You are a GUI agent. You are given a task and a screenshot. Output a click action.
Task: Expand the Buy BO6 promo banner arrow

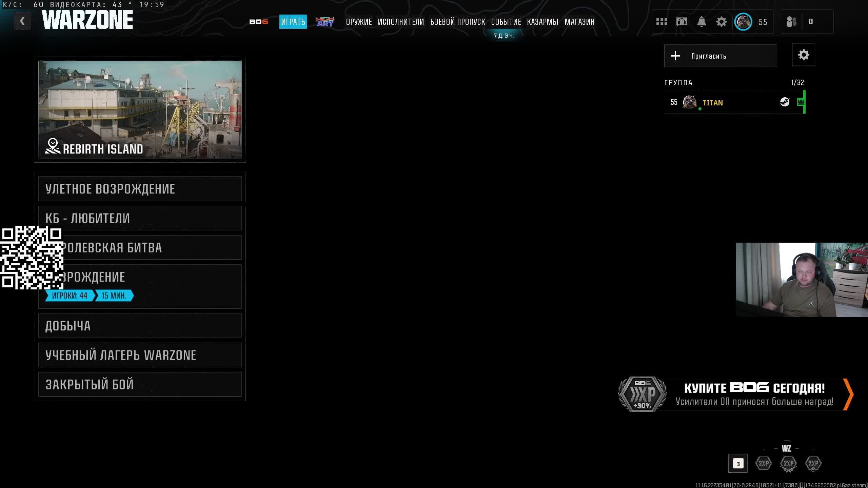coord(848,394)
